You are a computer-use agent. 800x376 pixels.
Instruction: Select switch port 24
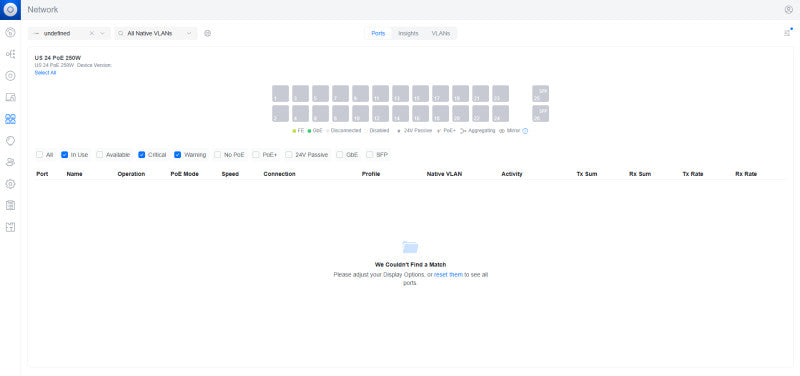(x=501, y=113)
